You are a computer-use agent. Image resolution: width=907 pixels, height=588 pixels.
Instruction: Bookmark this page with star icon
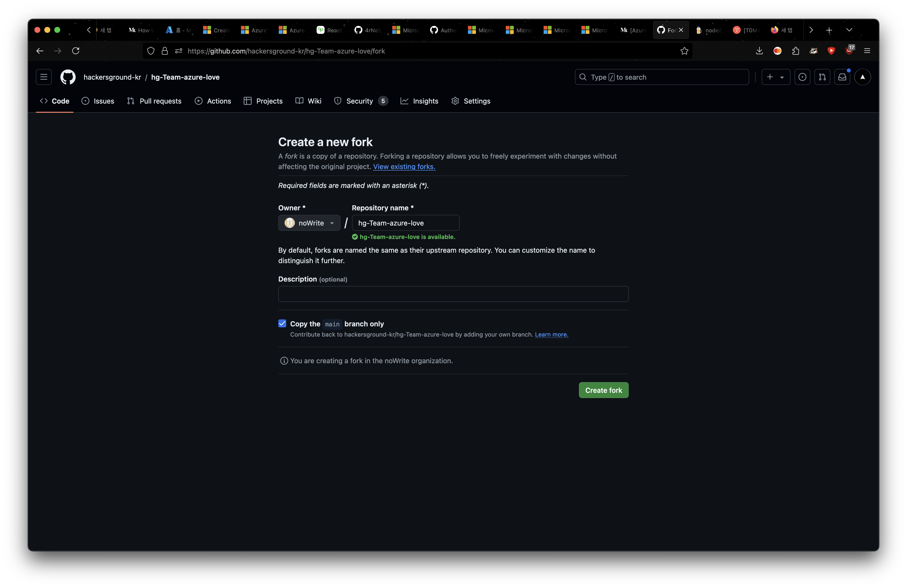[684, 51]
